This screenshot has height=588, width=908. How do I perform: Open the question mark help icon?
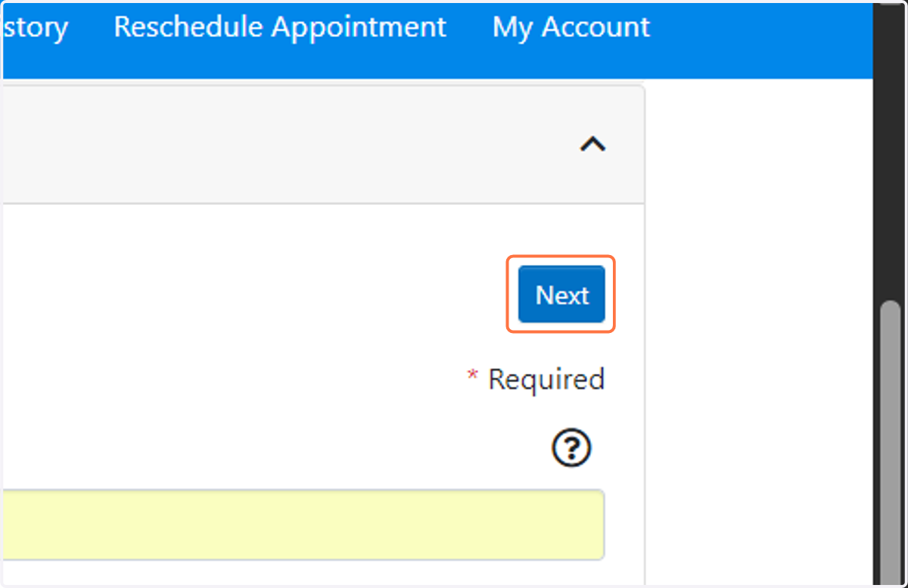pyautogui.click(x=571, y=450)
